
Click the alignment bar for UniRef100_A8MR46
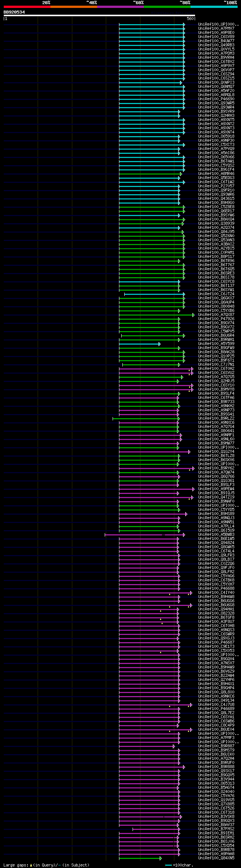point(151,174)
